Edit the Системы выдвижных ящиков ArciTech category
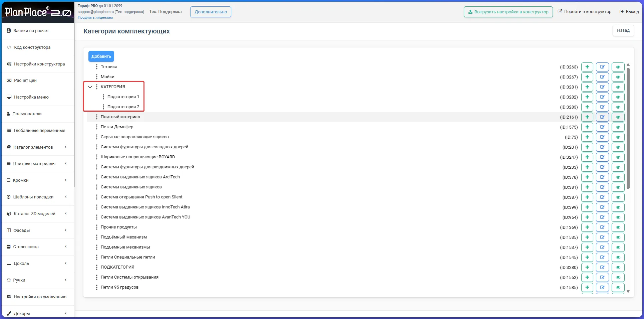 tap(602, 177)
